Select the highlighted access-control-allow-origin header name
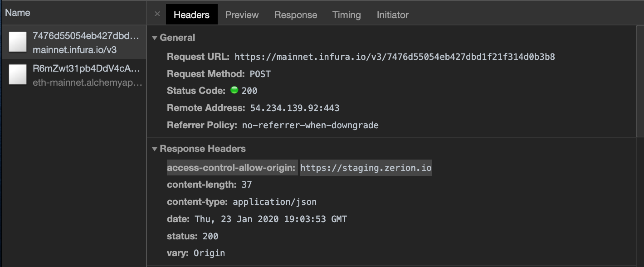Image resolution: width=644 pixels, height=267 pixels. [232, 167]
